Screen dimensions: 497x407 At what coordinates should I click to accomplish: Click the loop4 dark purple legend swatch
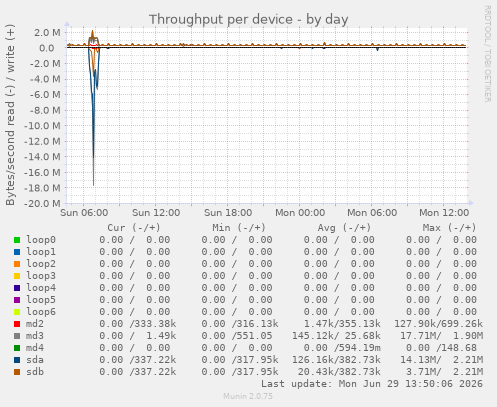pos(17,288)
